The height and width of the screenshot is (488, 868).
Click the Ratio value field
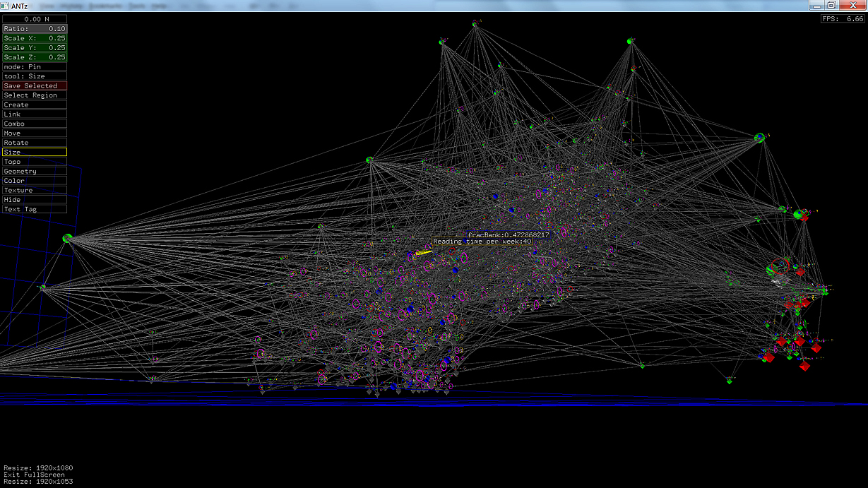(35, 29)
